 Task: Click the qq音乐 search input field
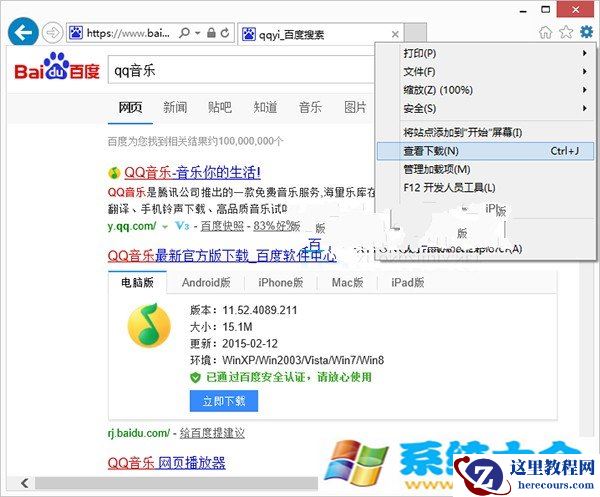[x=241, y=70]
